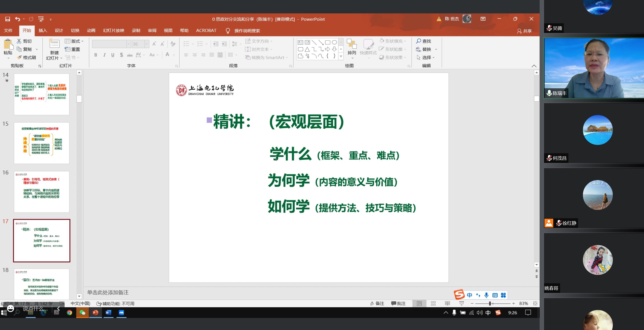This screenshot has width=644, height=330.
Task: Click the Save icon in quick access toolbar
Action: [x=7, y=19]
